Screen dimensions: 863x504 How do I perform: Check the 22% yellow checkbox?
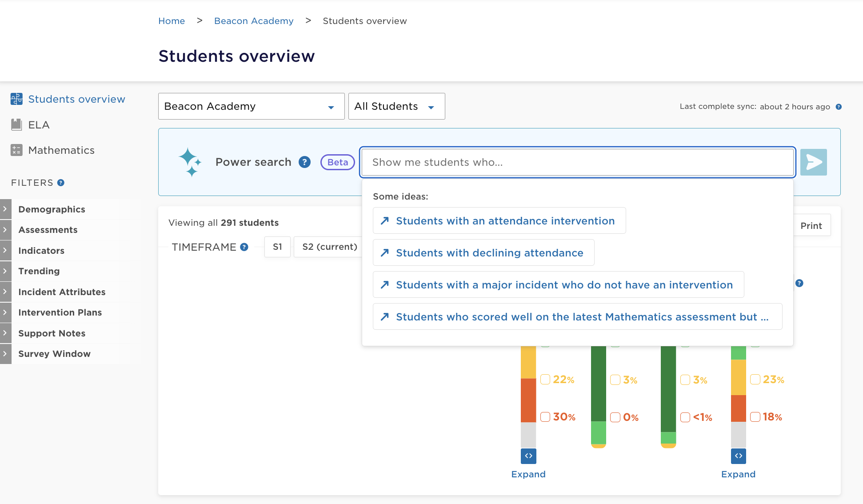tap(545, 380)
